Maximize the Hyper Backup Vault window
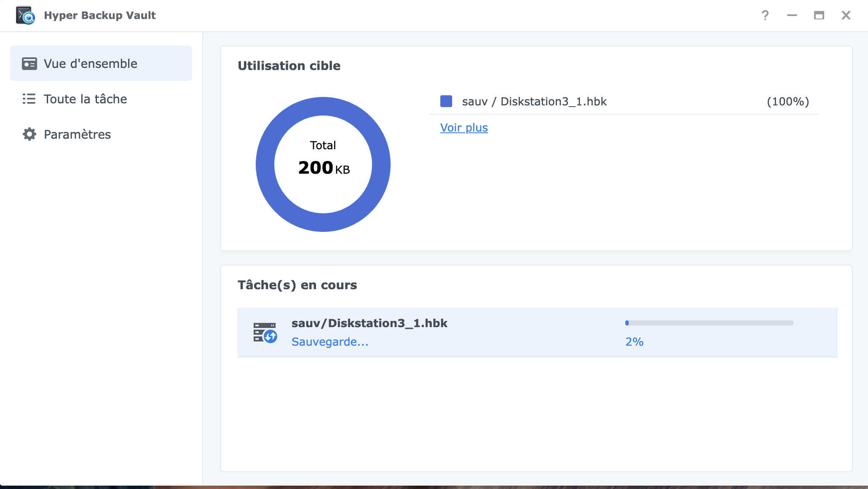The height and width of the screenshot is (489, 868). point(819,16)
